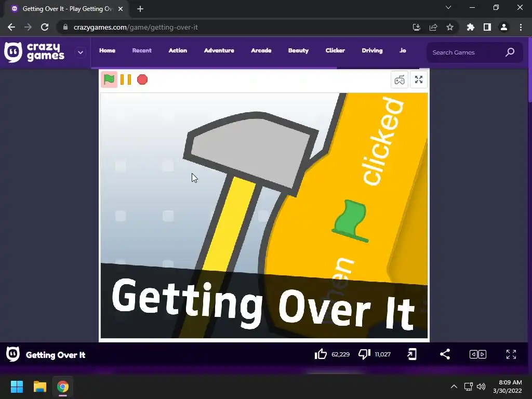
Task: Close the Getting Over It tab
Action: pyautogui.click(x=121, y=9)
